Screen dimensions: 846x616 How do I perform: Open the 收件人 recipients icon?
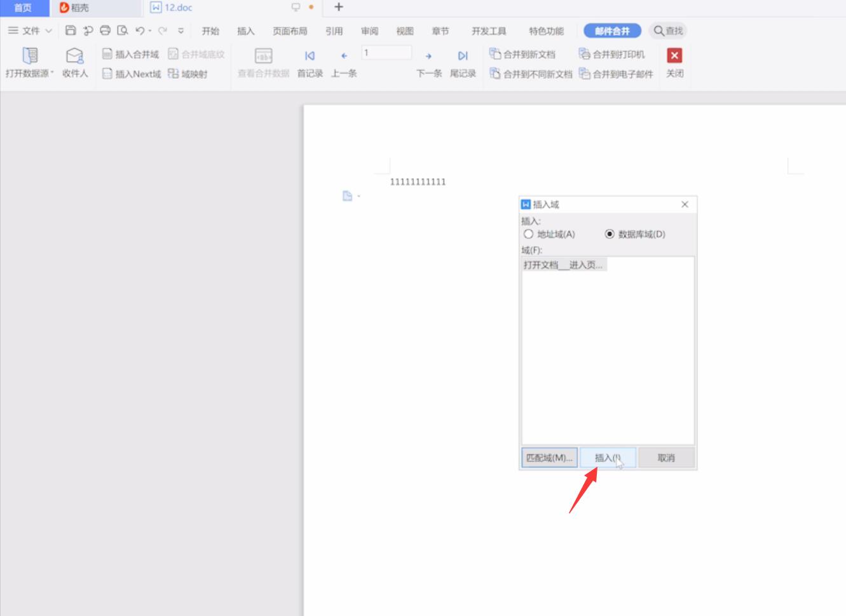(75, 62)
